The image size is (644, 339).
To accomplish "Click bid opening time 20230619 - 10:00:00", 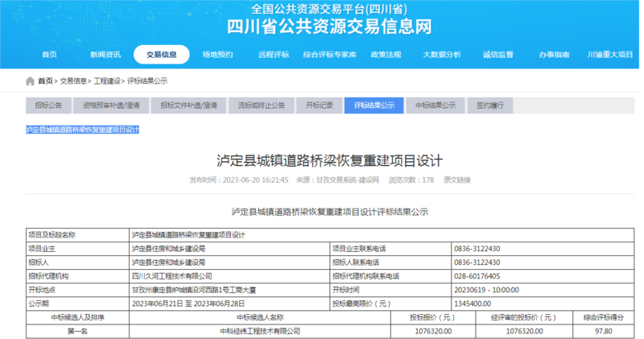I will click(x=486, y=290).
